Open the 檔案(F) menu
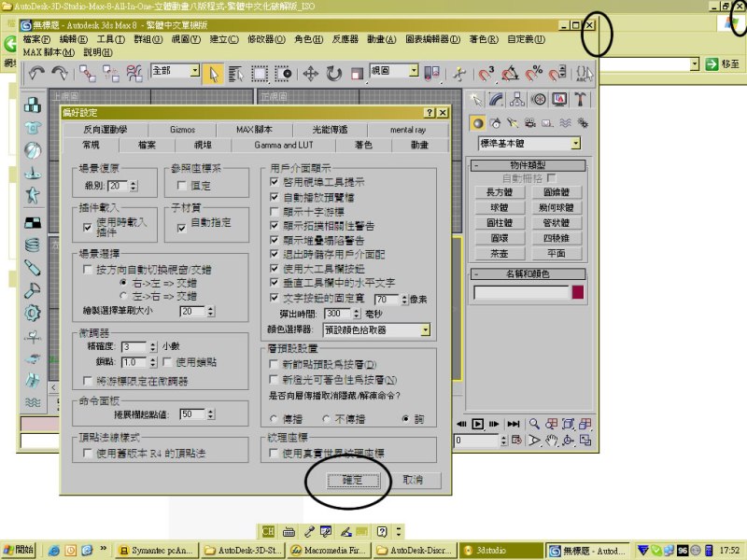The image size is (747, 560). (x=36, y=39)
